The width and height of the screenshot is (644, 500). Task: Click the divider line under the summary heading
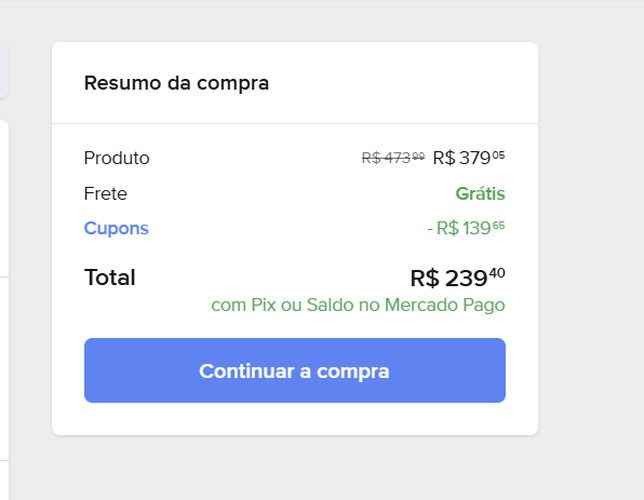[x=294, y=124]
